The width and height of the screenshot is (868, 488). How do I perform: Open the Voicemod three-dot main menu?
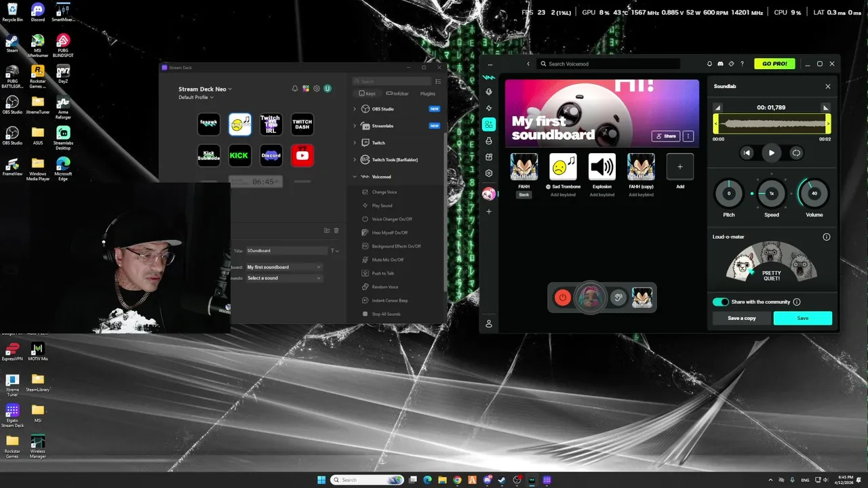pyautogui.click(x=490, y=64)
